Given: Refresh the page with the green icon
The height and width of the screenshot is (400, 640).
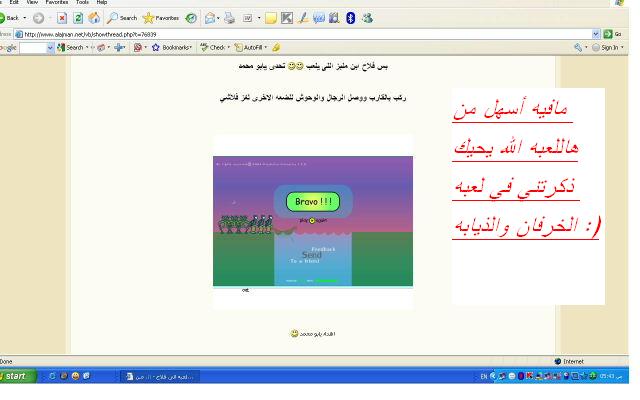Looking at the screenshot, I should pos(78,18).
